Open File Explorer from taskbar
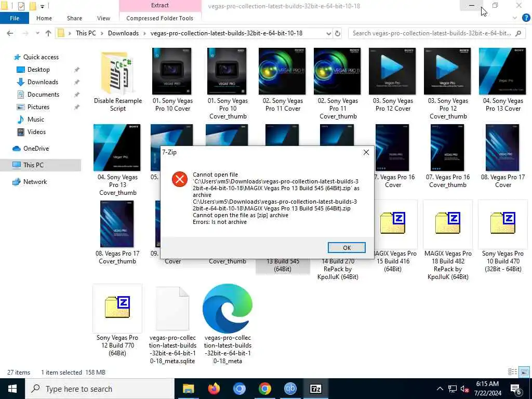This screenshot has width=532, height=399. [x=188, y=389]
